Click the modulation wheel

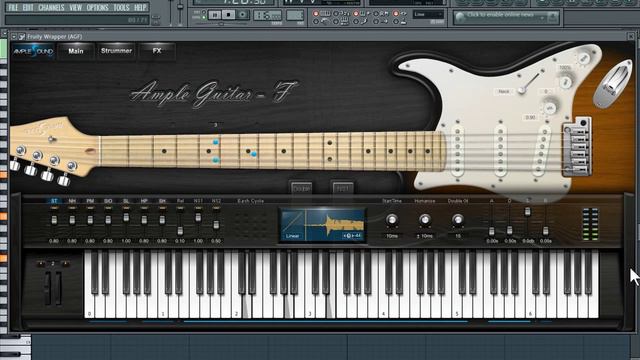coord(58,288)
